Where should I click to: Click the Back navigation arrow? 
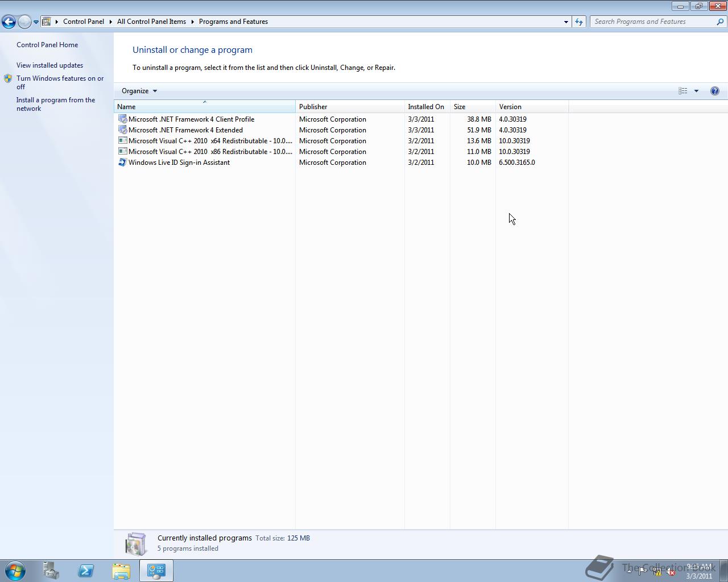click(9, 22)
